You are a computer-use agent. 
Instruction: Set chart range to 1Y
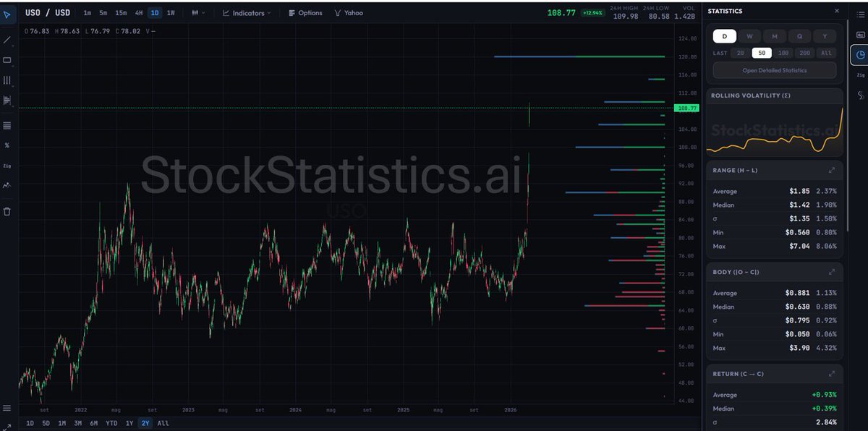pyautogui.click(x=129, y=423)
